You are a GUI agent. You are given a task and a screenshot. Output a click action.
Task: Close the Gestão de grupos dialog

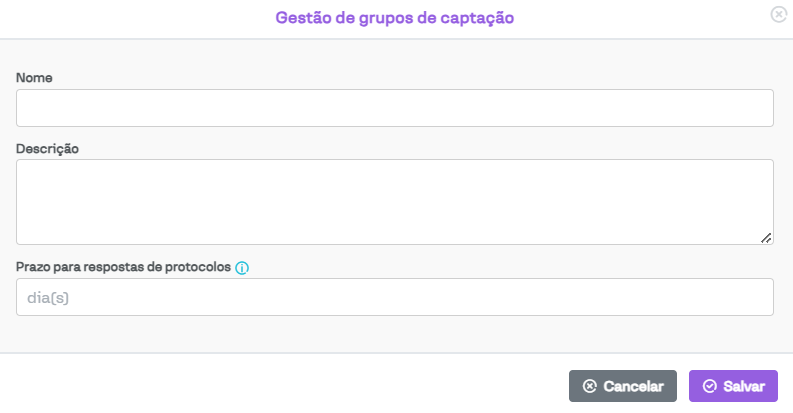(x=778, y=15)
